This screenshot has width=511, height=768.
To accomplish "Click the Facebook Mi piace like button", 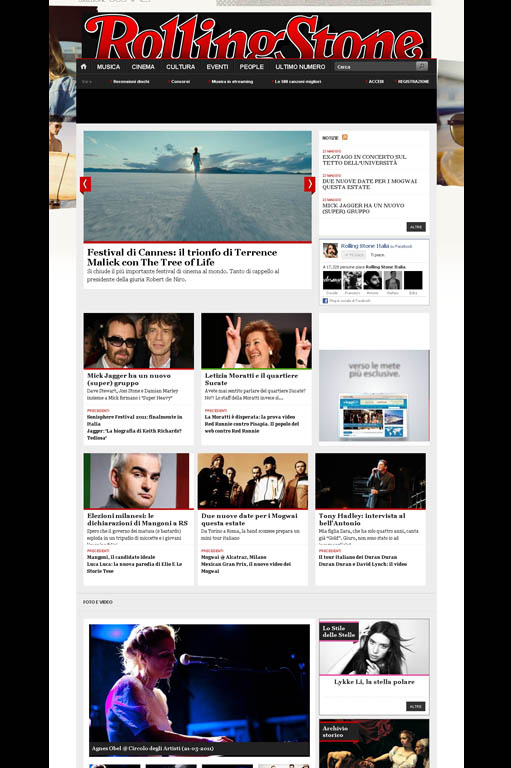I will pos(353,255).
